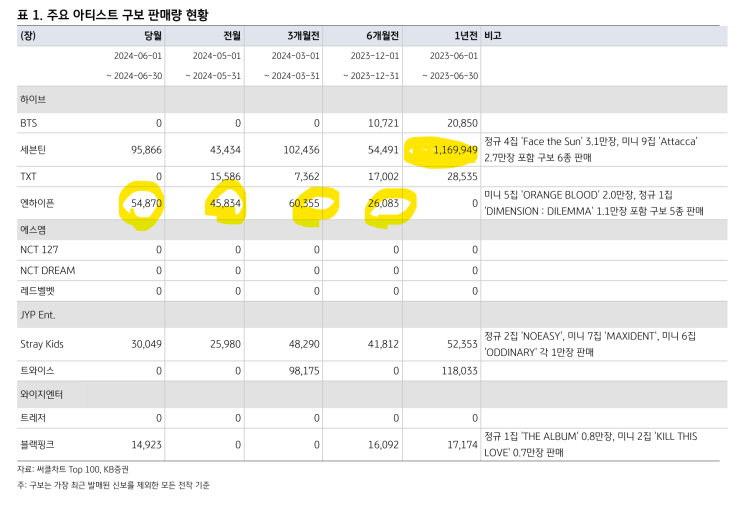Screen dimensions: 743x513
Task: Select the '비고' column header
Action: pos(493,36)
